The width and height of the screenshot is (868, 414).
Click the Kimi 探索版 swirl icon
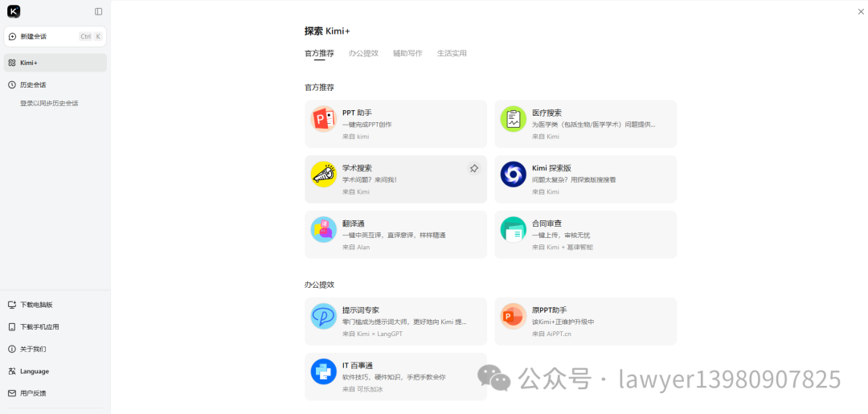(513, 174)
